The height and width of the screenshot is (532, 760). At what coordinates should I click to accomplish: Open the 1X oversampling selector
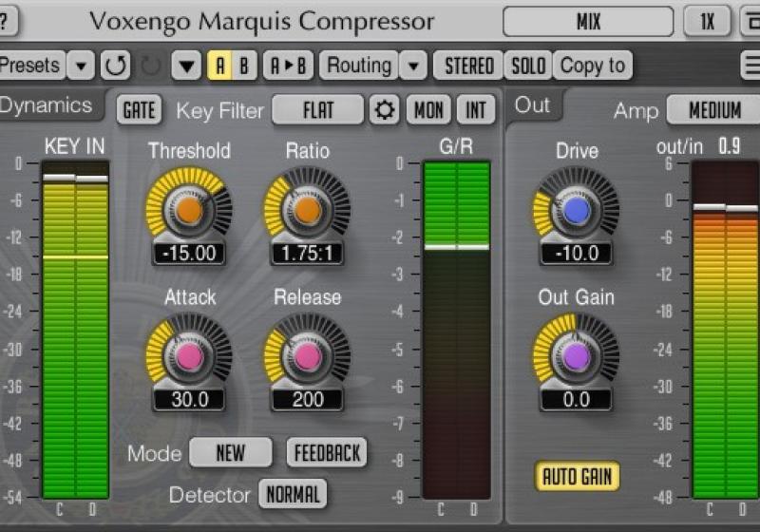click(707, 21)
